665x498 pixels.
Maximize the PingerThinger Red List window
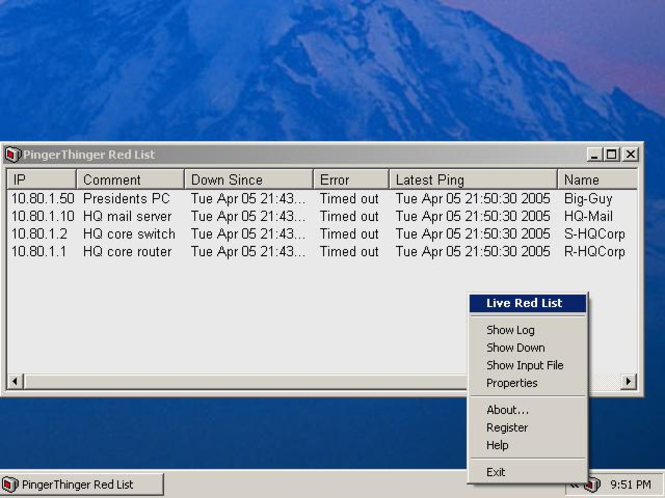tap(612, 154)
